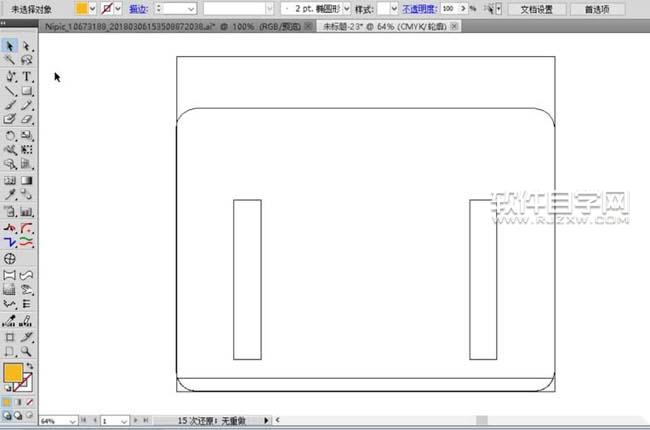Select the green and red wave plugin tool
The height and width of the screenshot is (430, 650).
[27, 242]
